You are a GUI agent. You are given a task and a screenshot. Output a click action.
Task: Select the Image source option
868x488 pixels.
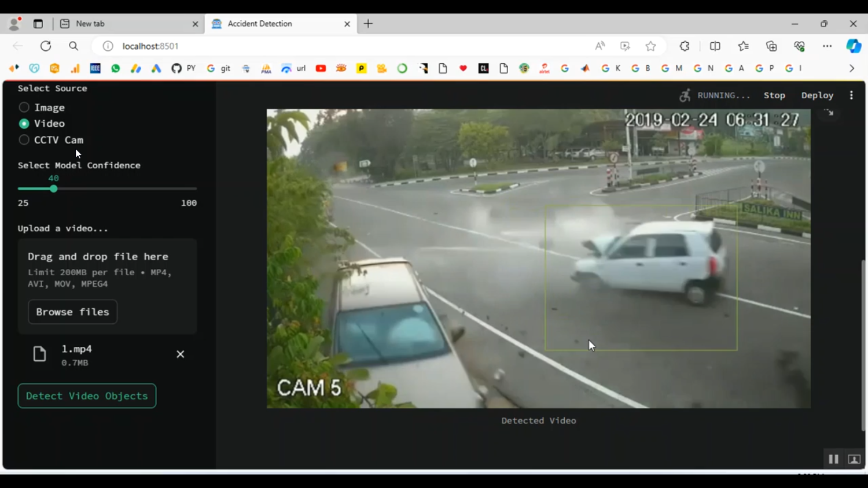tap(24, 108)
